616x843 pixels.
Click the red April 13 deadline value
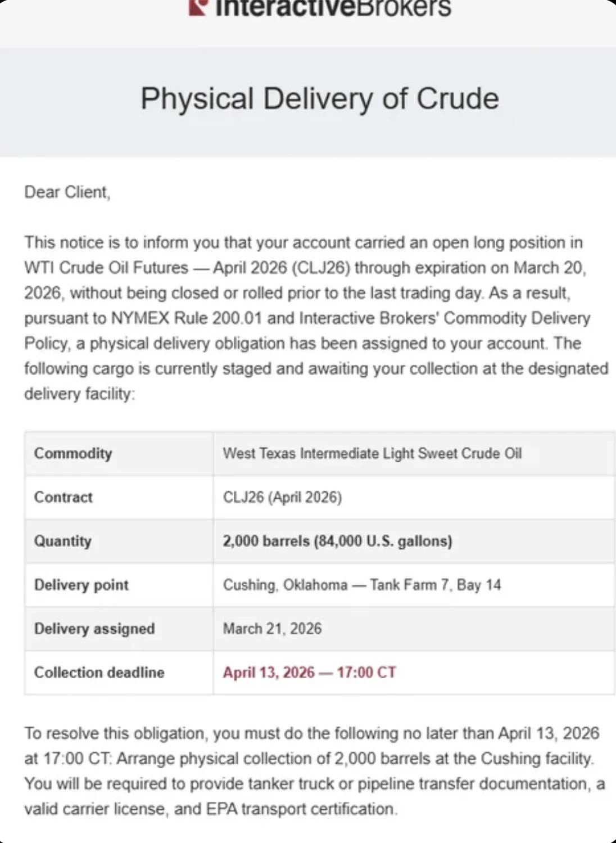coord(309,673)
